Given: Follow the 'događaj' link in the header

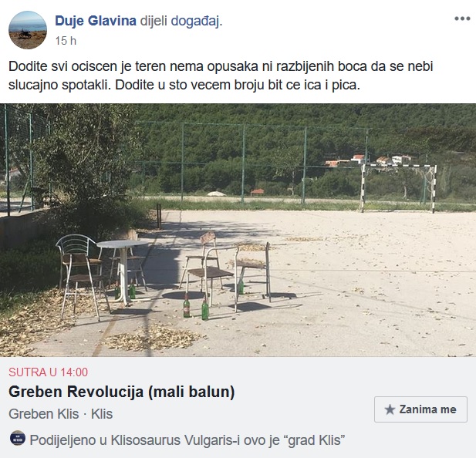Looking at the screenshot, I should coord(197,22).
